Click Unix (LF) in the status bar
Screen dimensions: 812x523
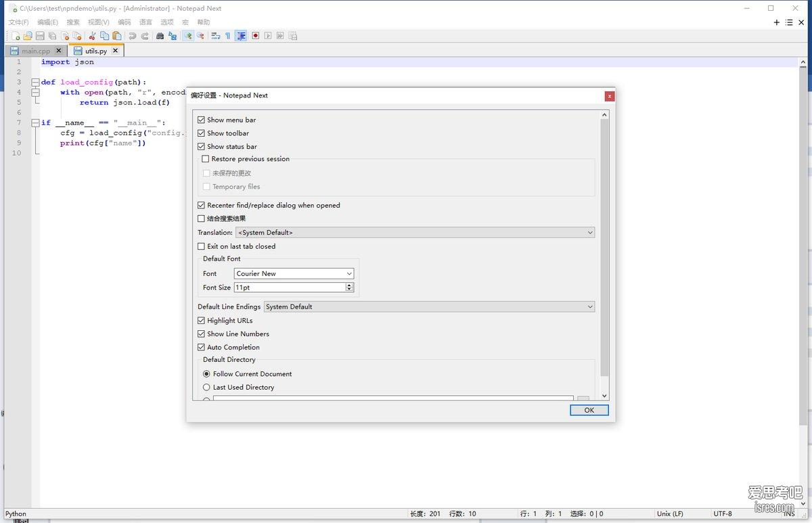coord(670,514)
